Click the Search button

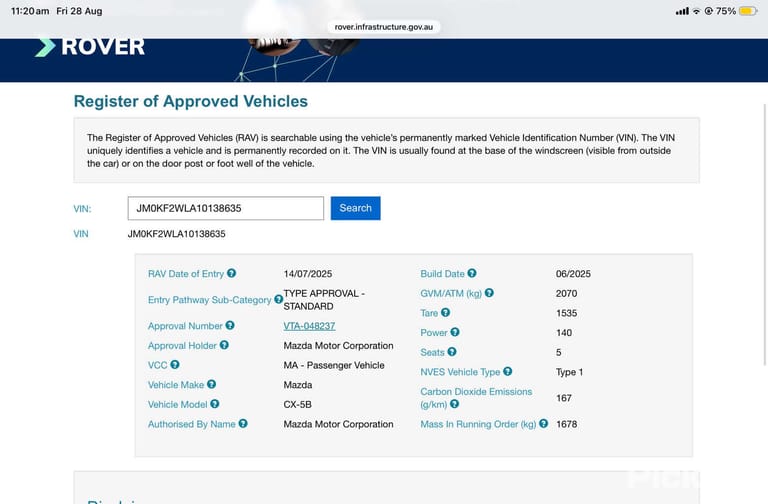pos(356,208)
